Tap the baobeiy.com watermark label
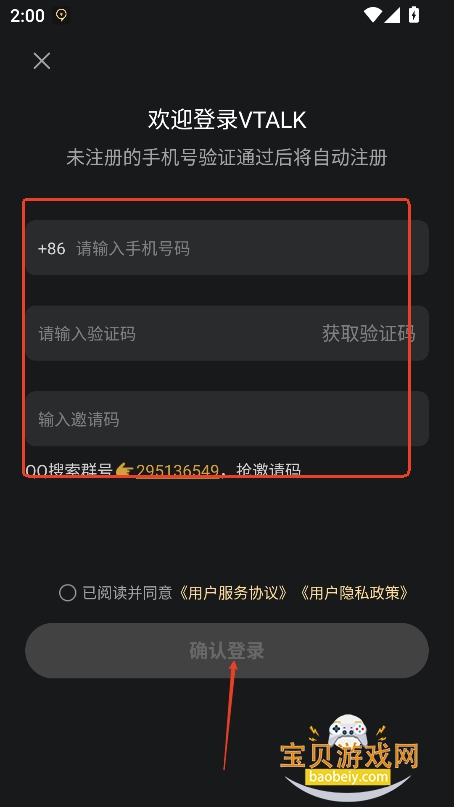Screen dimensions: 454x807 point(348,776)
